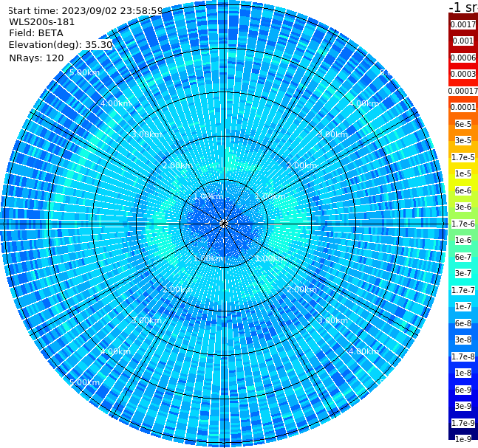The height and width of the screenshot is (448, 478).
Task: Click the 3.00km range label in lower-left quadrant
Action: (146, 320)
